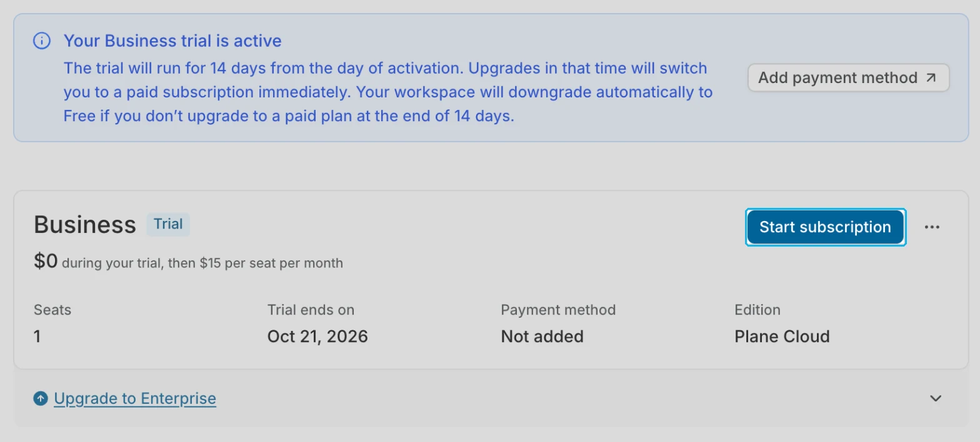This screenshot has width=980, height=442.
Task: Click the $0 trial price text
Action: 46,262
